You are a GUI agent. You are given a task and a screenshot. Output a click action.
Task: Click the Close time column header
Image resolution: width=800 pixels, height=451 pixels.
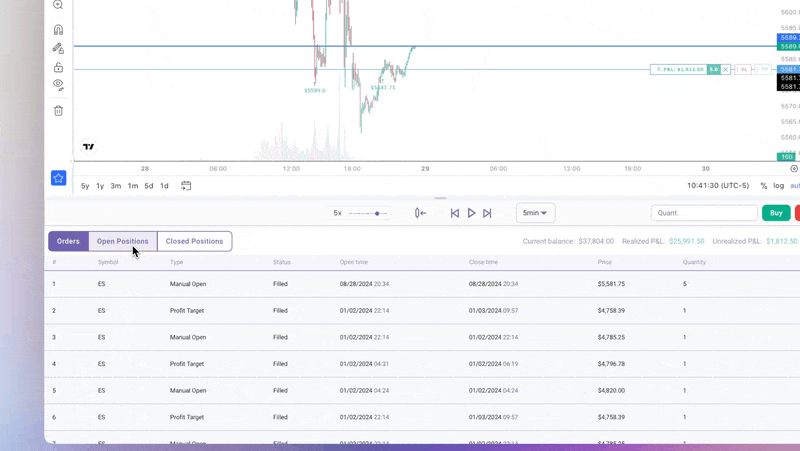tap(483, 262)
